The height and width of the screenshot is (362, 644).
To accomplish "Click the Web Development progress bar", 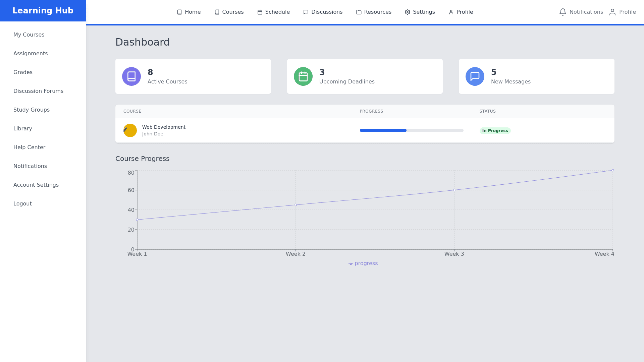I will click(x=412, y=130).
